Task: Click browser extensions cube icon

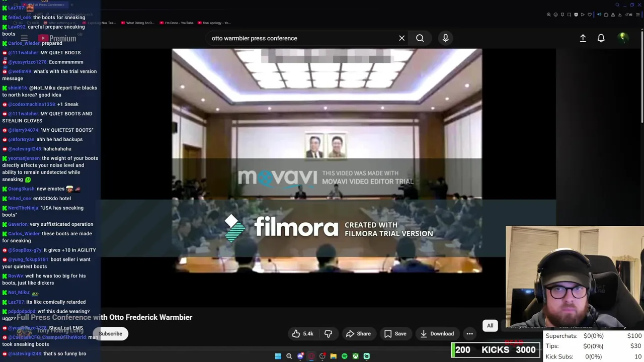Action: click(606, 15)
